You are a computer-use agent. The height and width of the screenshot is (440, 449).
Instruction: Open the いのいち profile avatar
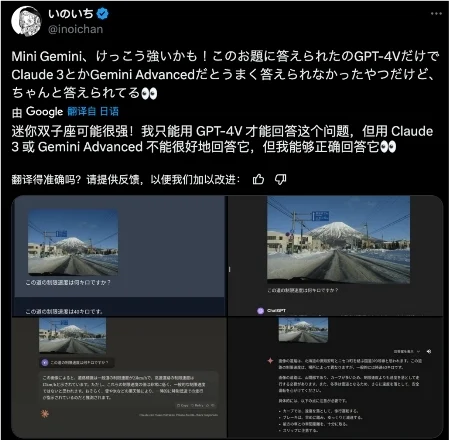click(26, 21)
